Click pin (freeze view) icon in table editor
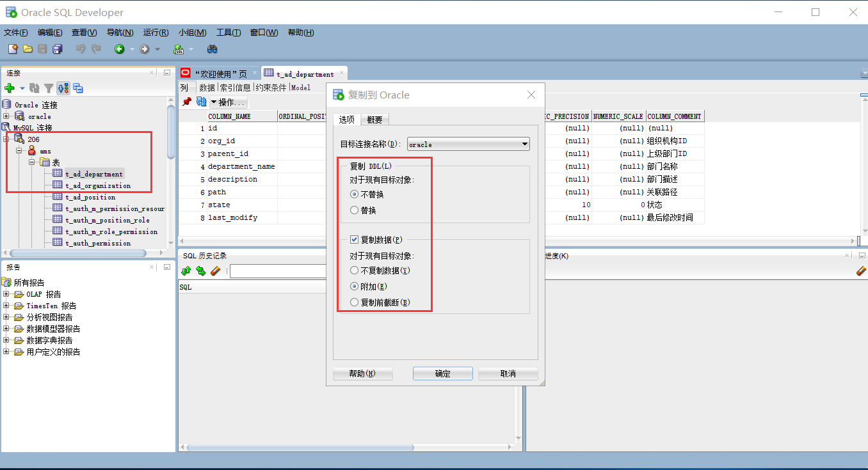The width and height of the screenshot is (868, 470). (x=187, y=102)
